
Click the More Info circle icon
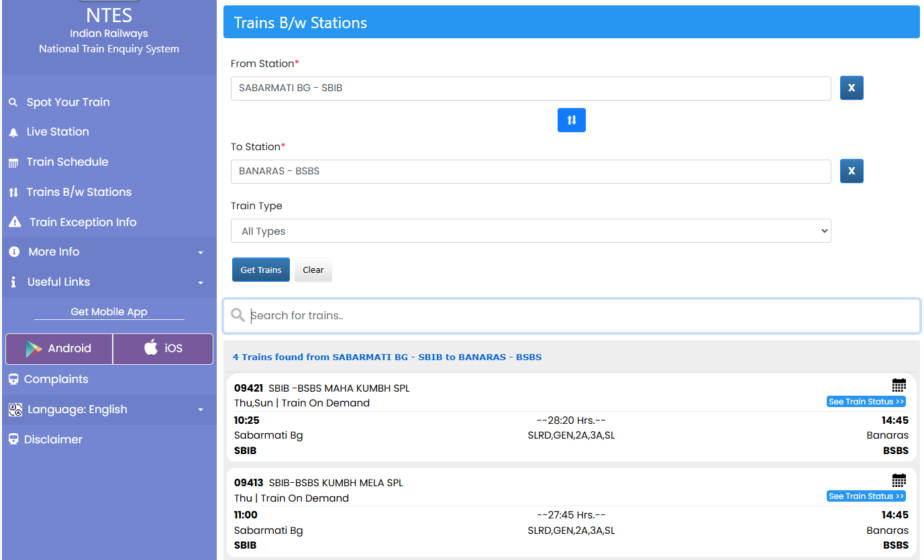pyautogui.click(x=14, y=252)
